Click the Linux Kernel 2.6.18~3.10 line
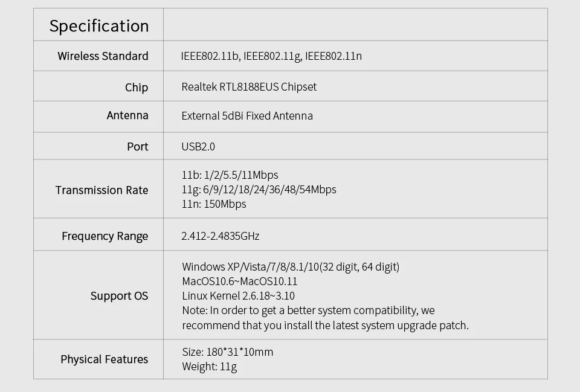Screen dimensions: 580x392 point(238,296)
